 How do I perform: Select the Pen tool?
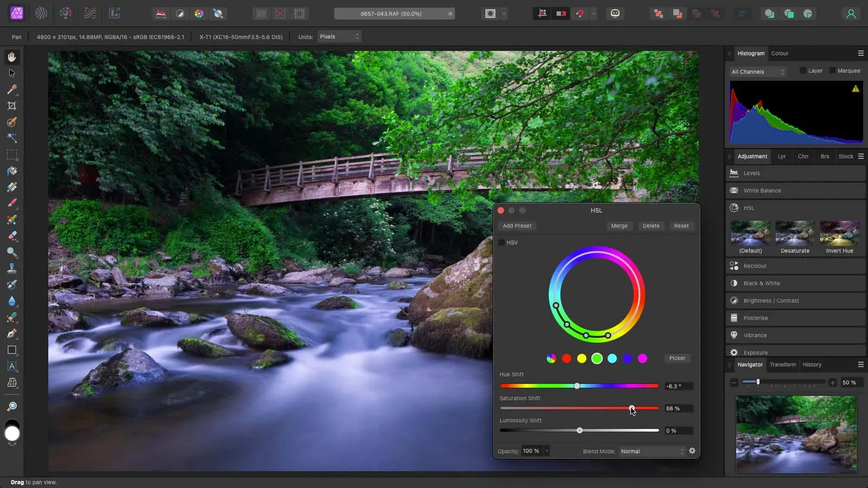(12, 333)
